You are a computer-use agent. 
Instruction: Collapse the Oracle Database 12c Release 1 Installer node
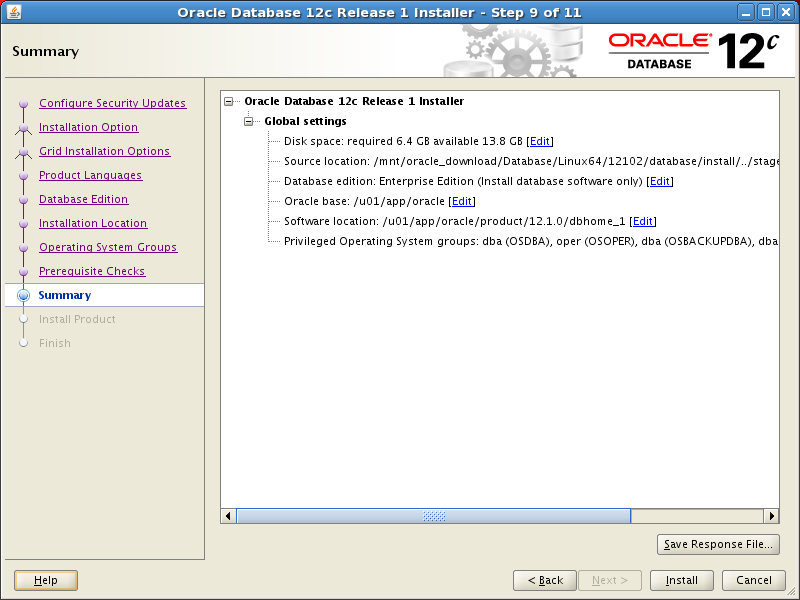pyautogui.click(x=229, y=102)
